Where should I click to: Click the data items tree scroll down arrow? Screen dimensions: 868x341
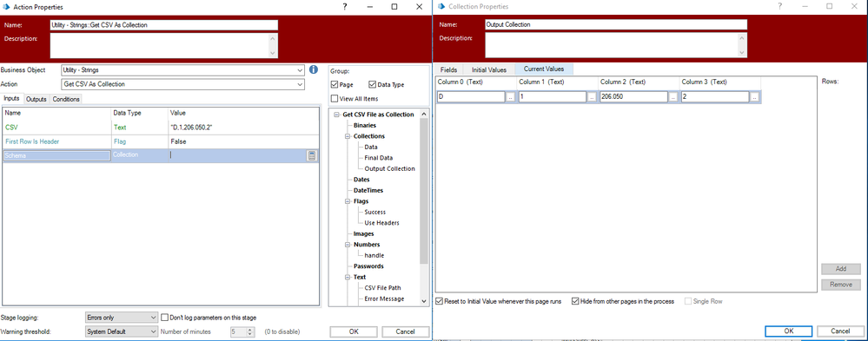point(424,301)
